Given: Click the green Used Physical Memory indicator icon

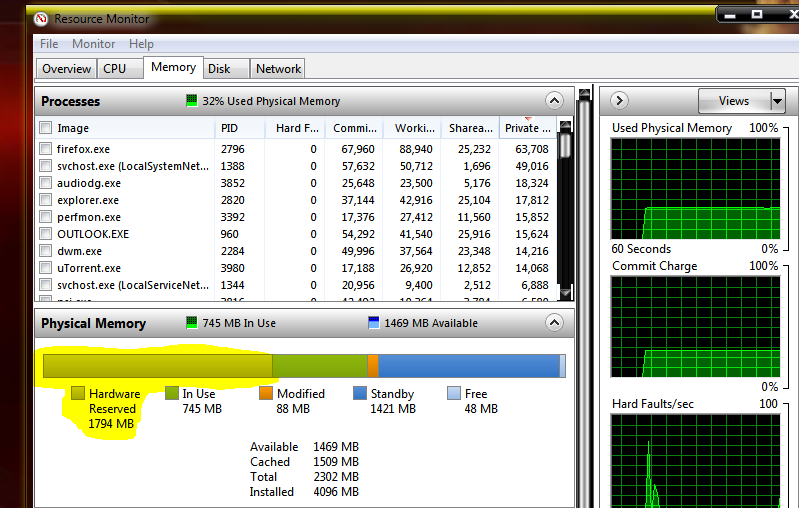Looking at the screenshot, I should pyautogui.click(x=192, y=100).
